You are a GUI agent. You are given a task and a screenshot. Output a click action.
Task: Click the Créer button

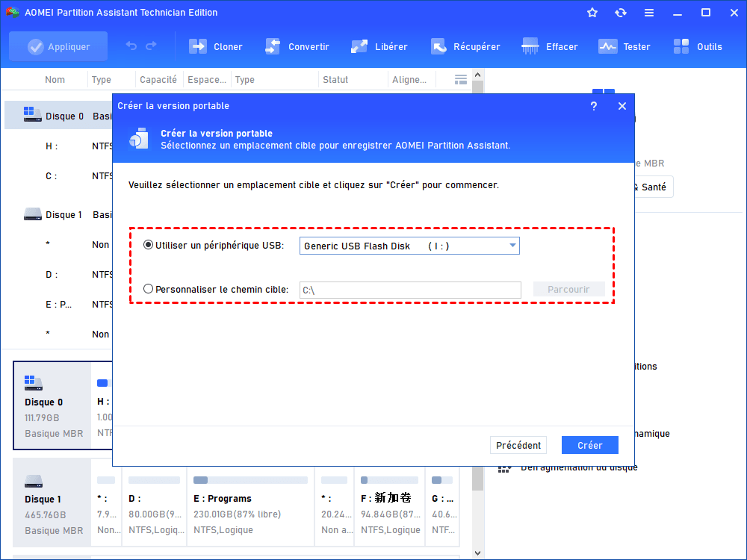(590, 445)
